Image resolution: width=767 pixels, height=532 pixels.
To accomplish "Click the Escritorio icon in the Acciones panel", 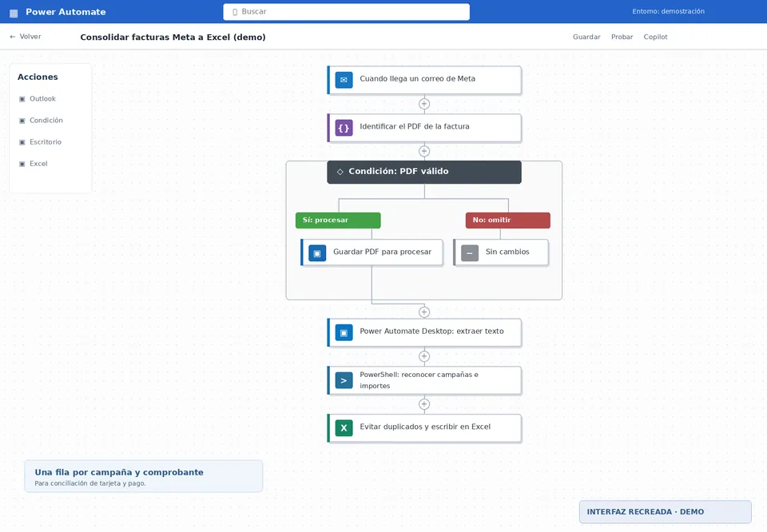I will [x=22, y=142].
